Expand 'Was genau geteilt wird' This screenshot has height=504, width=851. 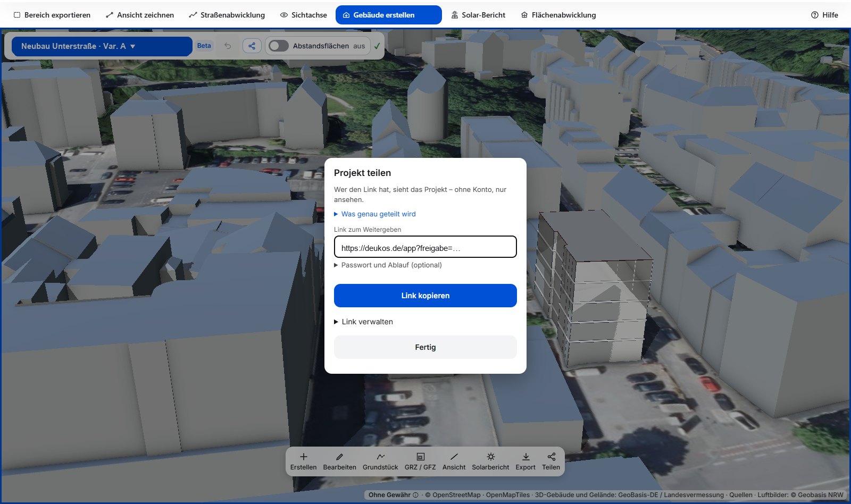(375, 214)
